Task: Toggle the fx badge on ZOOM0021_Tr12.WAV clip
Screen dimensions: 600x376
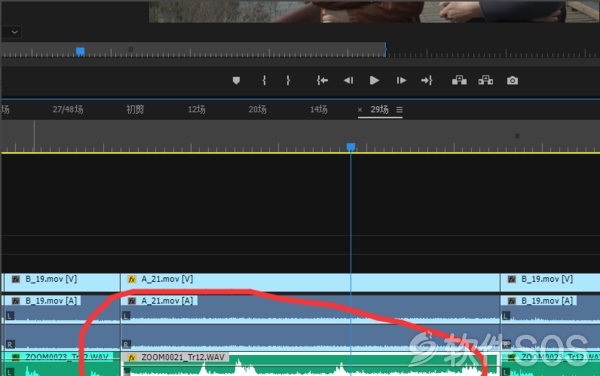Action: point(132,358)
